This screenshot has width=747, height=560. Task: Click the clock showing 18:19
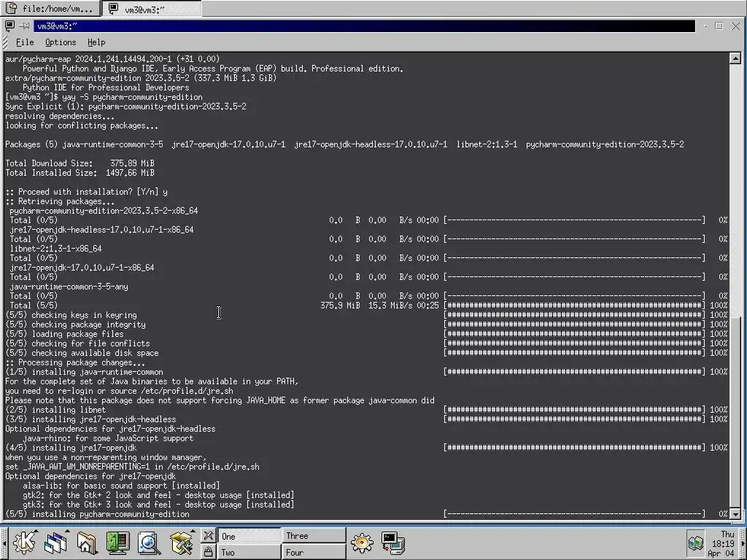click(x=721, y=543)
